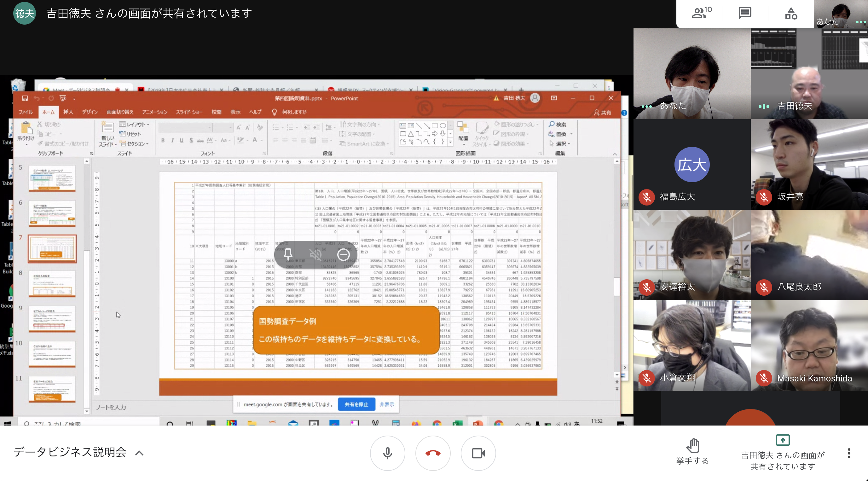Expand meeting details next to データビジネス説明会

139,453
